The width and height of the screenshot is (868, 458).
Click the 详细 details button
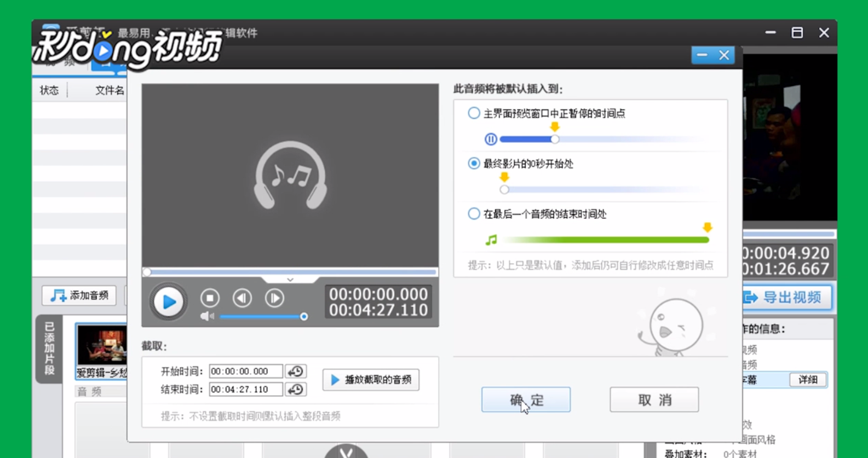coord(808,380)
